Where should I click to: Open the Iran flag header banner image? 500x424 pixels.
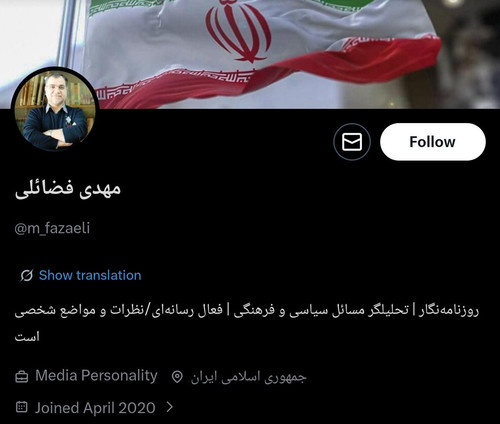pyautogui.click(x=250, y=54)
